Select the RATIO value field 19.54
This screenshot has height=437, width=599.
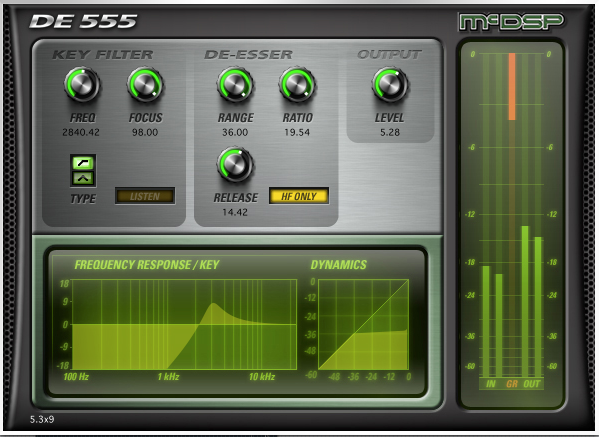[297, 132]
